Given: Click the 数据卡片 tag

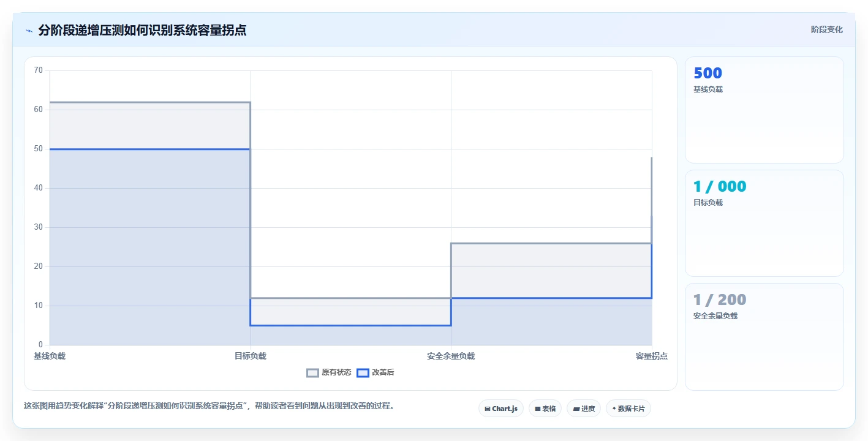Looking at the screenshot, I should (628, 409).
